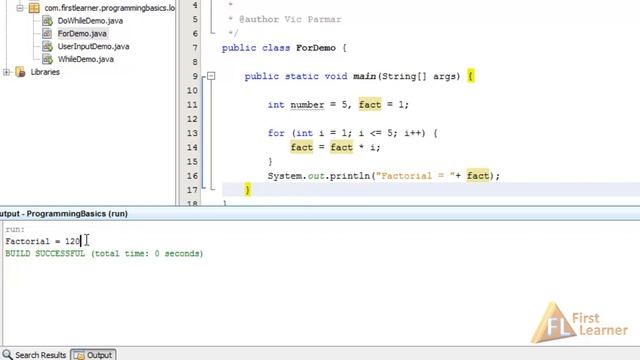The image size is (640, 360).
Task: Click the highlighted closing brace on line 17
Action: (247, 190)
